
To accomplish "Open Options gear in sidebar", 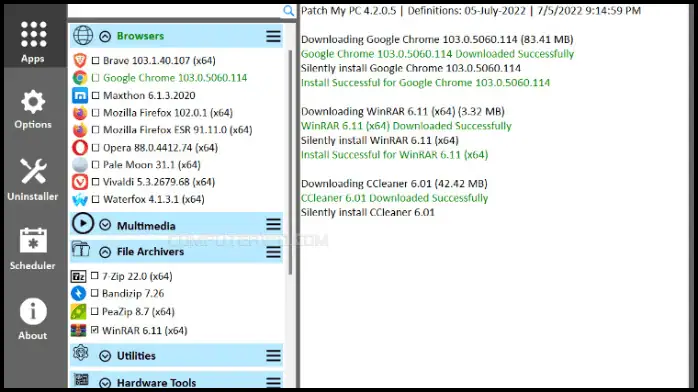I will click(x=33, y=102).
